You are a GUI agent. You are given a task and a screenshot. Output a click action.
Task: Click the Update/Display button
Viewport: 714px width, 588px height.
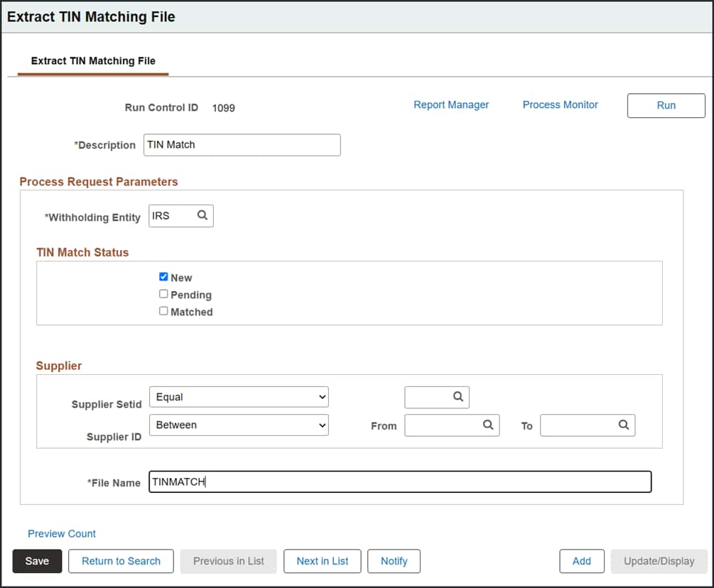659,561
